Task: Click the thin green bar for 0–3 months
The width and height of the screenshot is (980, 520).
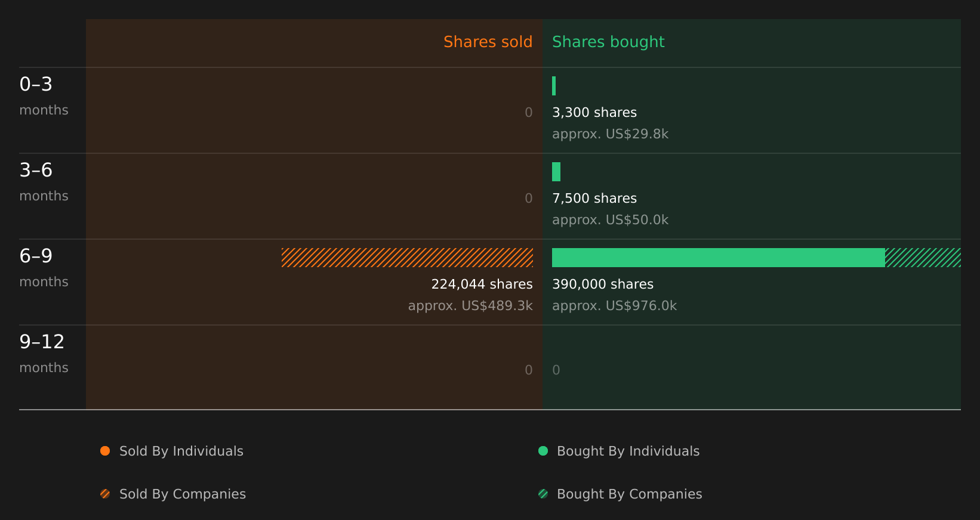Action: click(x=554, y=86)
